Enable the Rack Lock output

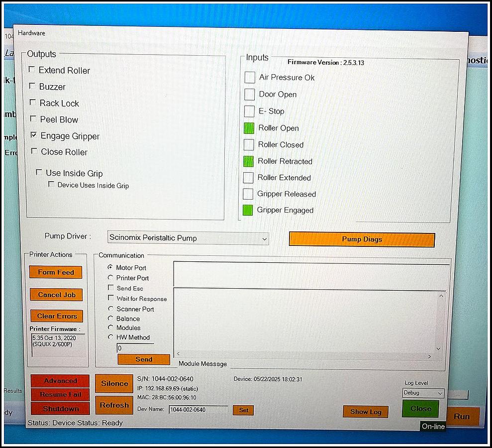tap(32, 103)
